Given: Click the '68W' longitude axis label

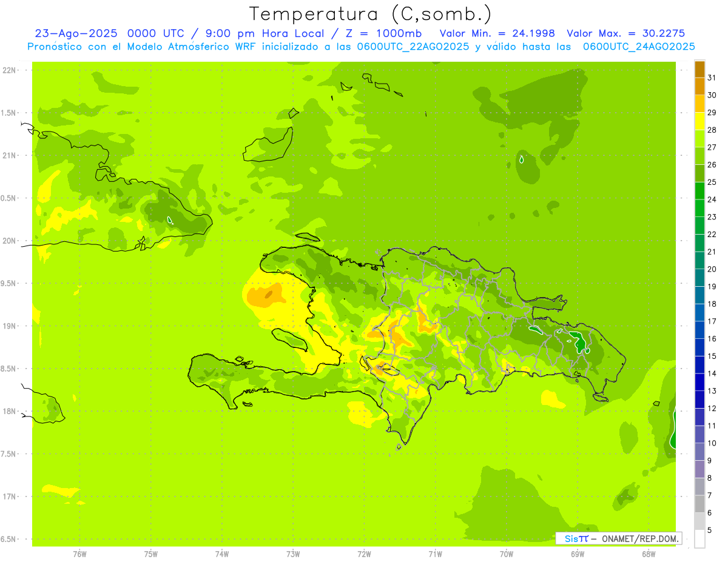Looking at the screenshot, I should (x=649, y=554).
